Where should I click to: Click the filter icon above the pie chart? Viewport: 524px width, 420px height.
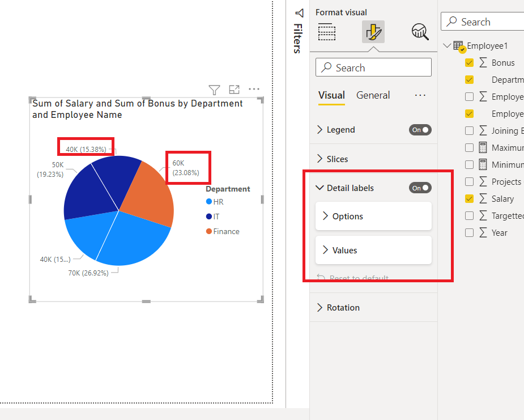coord(214,90)
